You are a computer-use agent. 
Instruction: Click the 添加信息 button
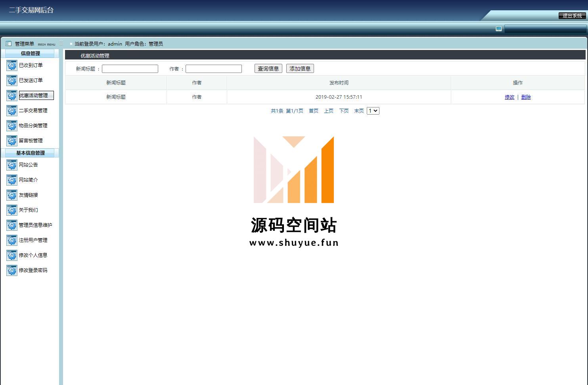coord(300,69)
